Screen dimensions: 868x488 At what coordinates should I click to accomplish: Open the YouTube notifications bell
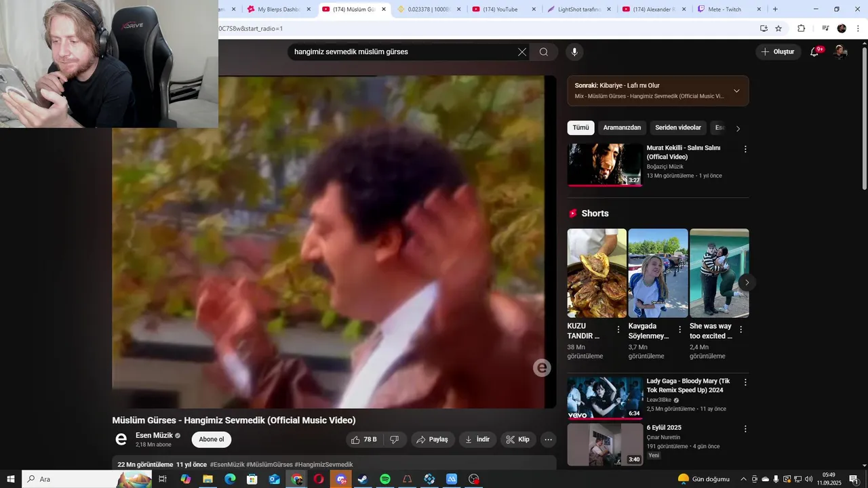814,52
